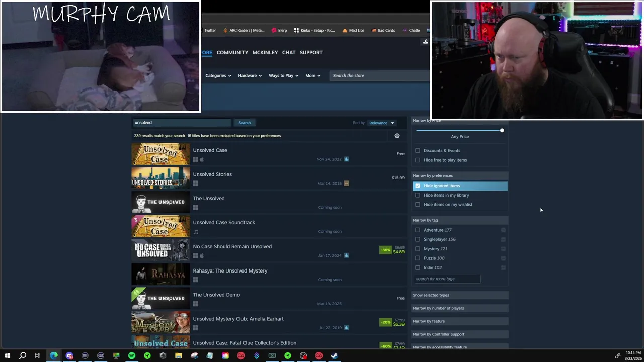Click the Windows platform icon under Unsolved Case

[195, 159]
